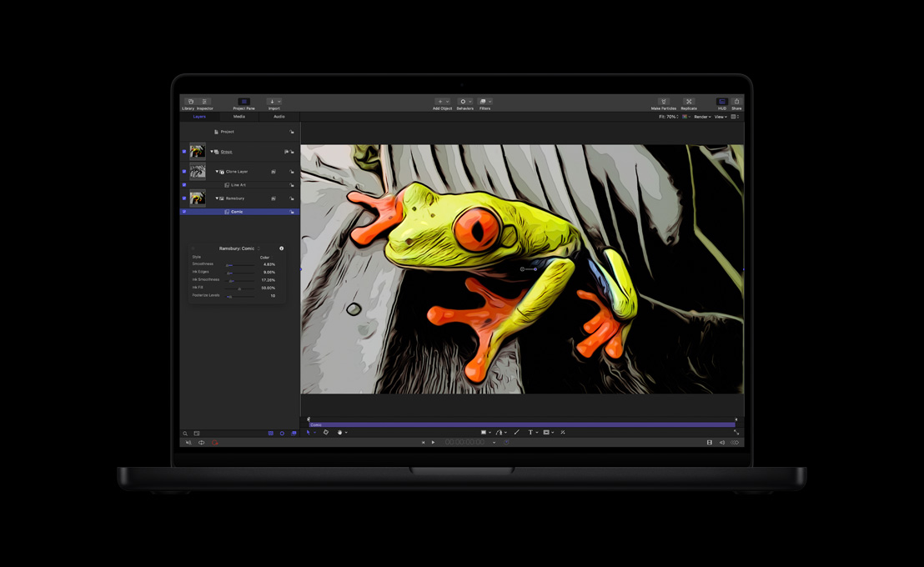Click the Replicate icon
924x567 pixels.
pyautogui.click(x=689, y=100)
